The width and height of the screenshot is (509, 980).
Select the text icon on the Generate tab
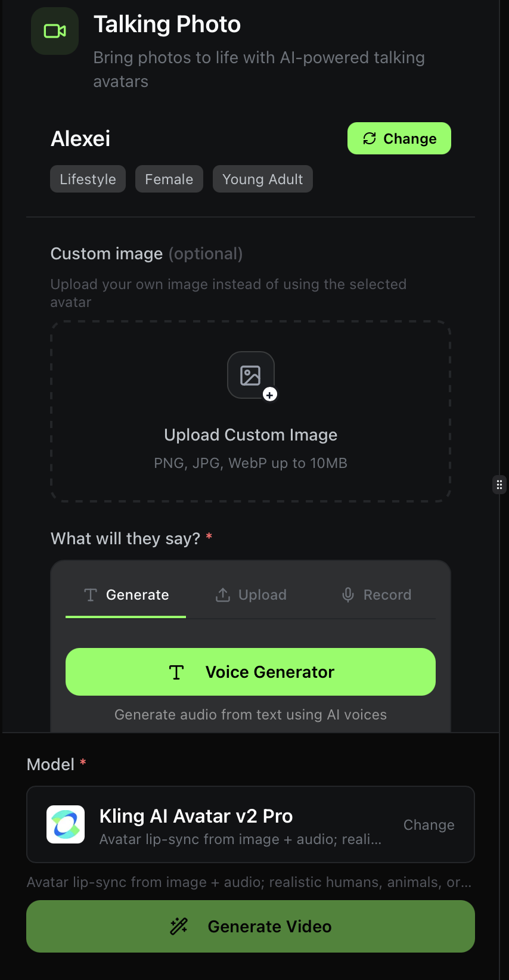click(91, 594)
